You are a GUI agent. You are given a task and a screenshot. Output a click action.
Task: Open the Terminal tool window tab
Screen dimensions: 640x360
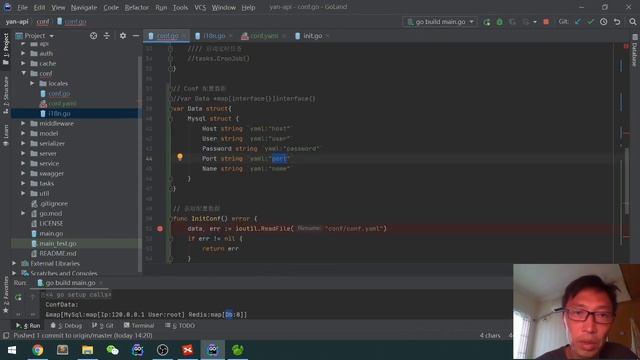139,326
